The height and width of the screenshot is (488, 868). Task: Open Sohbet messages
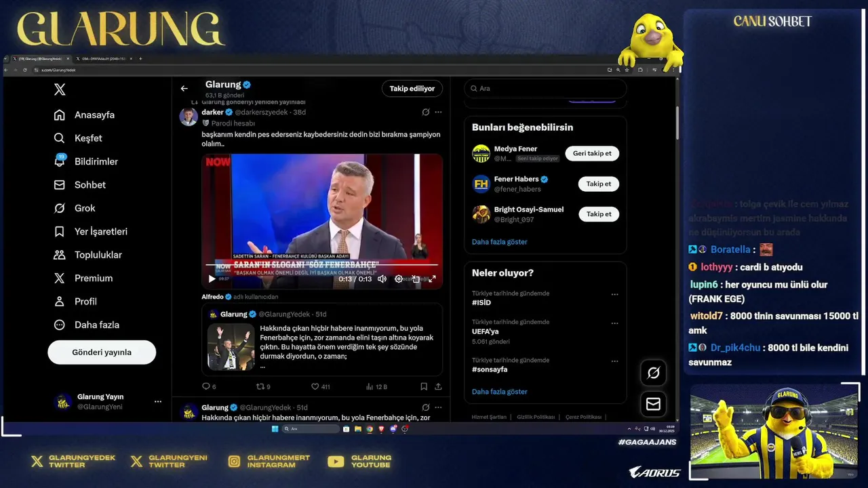(x=79, y=185)
